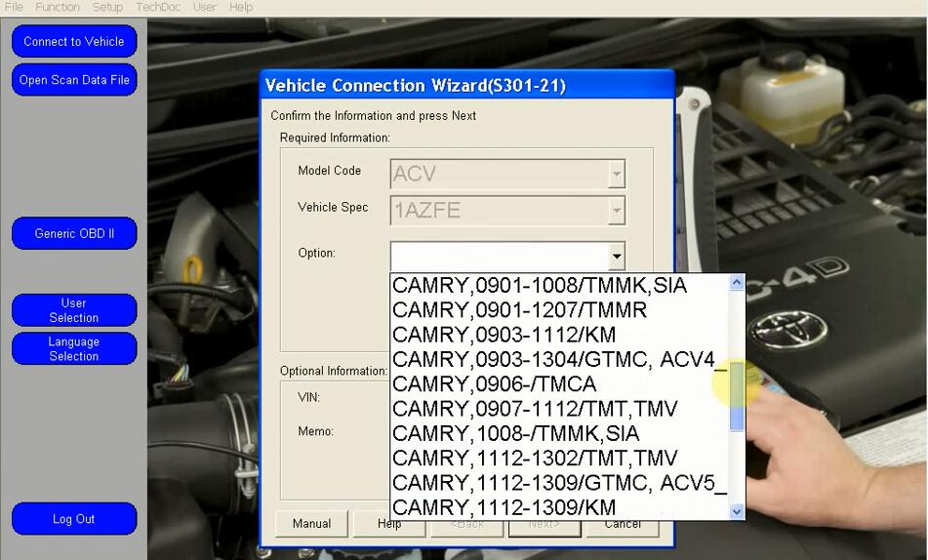Open the Help menu
The height and width of the screenshot is (560, 928).
click(241, 7)
